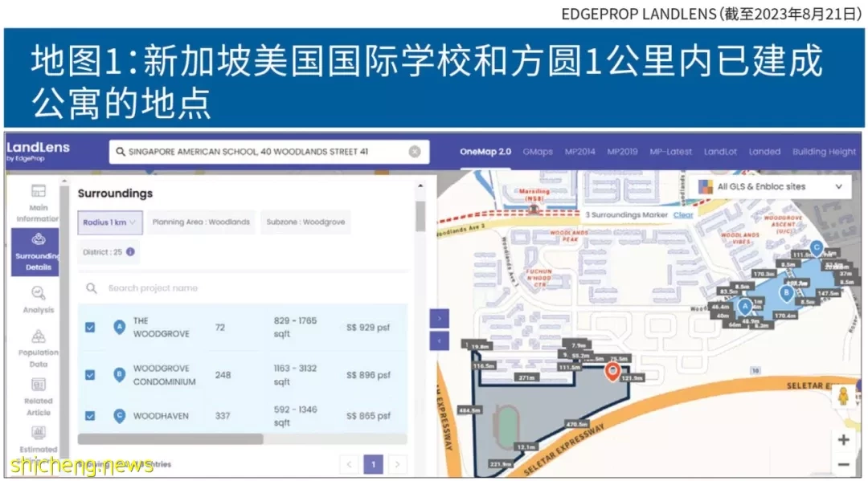Click the search magnifier in address bar
Screen dimensions: 868x481
120,152
